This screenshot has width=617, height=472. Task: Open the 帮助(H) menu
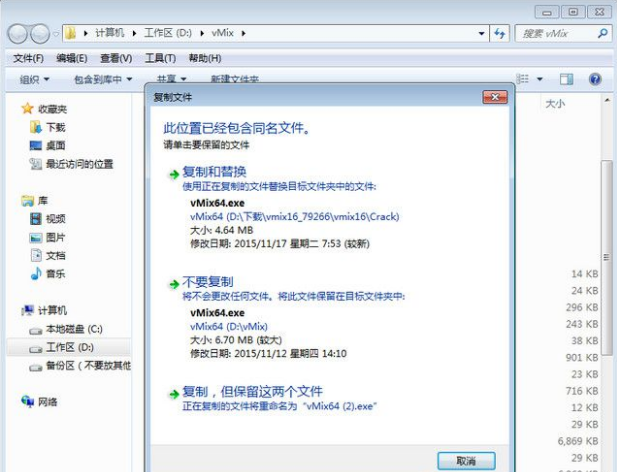point(205,58)
